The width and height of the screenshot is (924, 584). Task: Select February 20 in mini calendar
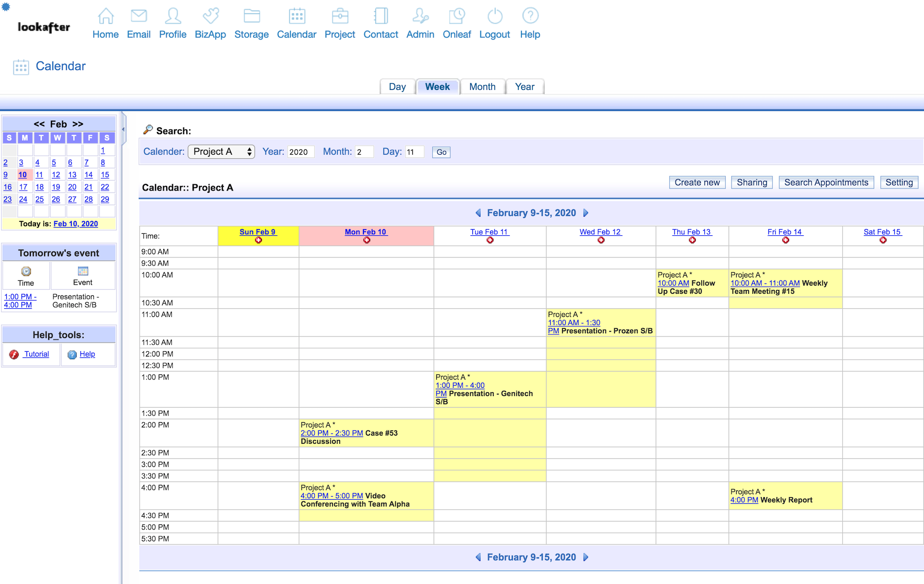[72, 187]
